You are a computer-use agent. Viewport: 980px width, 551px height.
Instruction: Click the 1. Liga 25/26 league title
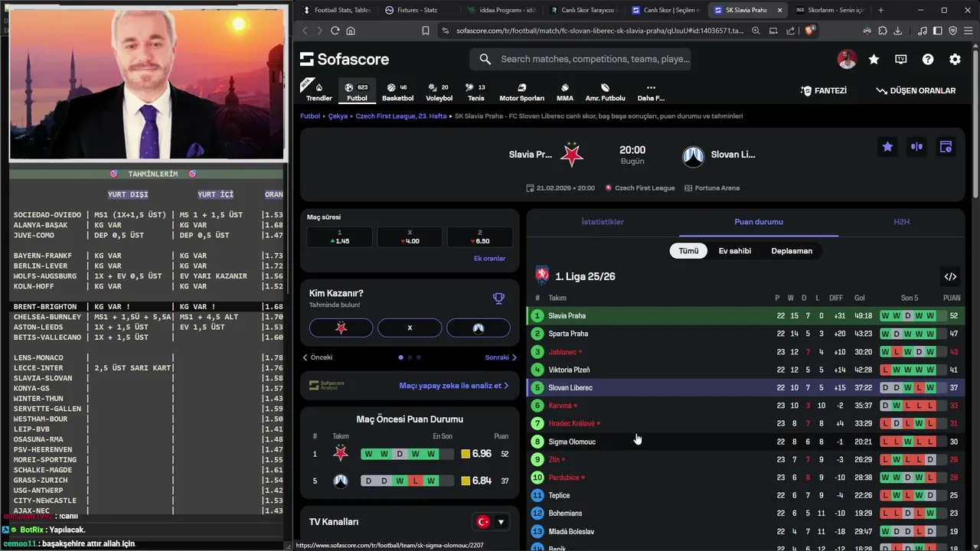point(585,276)
